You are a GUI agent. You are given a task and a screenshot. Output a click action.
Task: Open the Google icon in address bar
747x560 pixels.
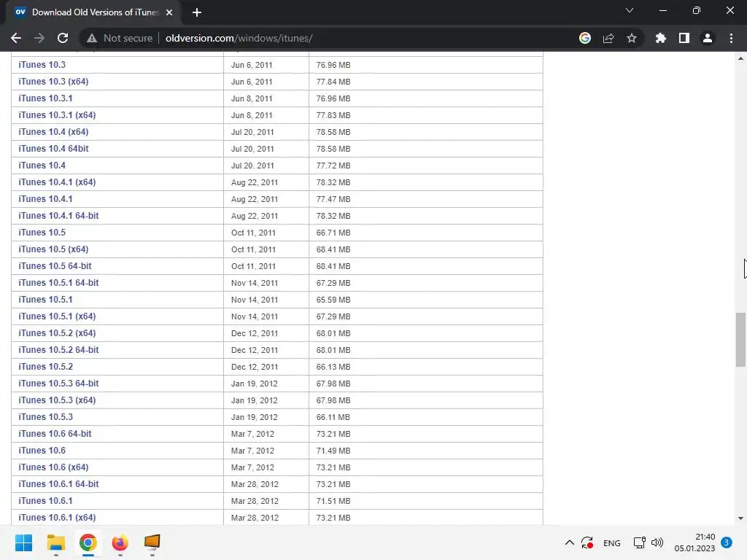click(584, 38)
